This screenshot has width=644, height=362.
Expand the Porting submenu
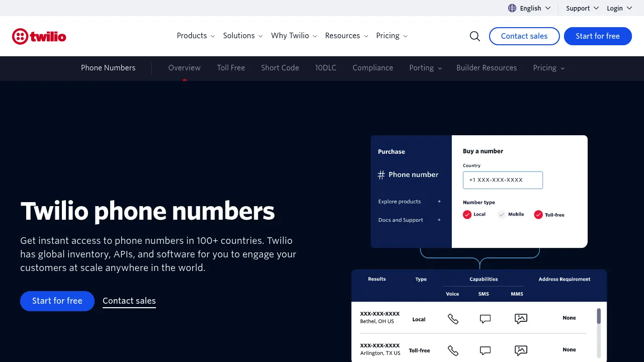426,68
